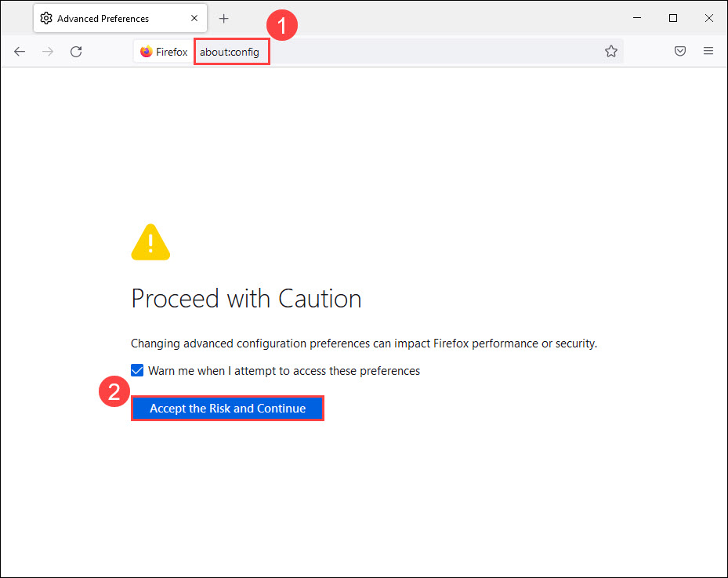728x578 pixels.
Task: Click the about:config address text
Action: pos(230,53)
